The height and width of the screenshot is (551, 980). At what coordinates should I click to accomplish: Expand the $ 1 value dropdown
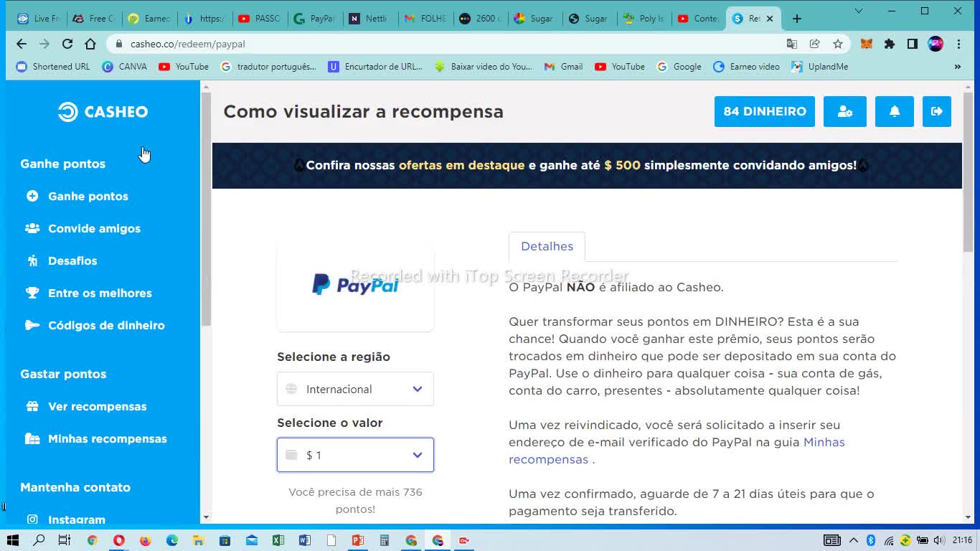click(355, 455)
